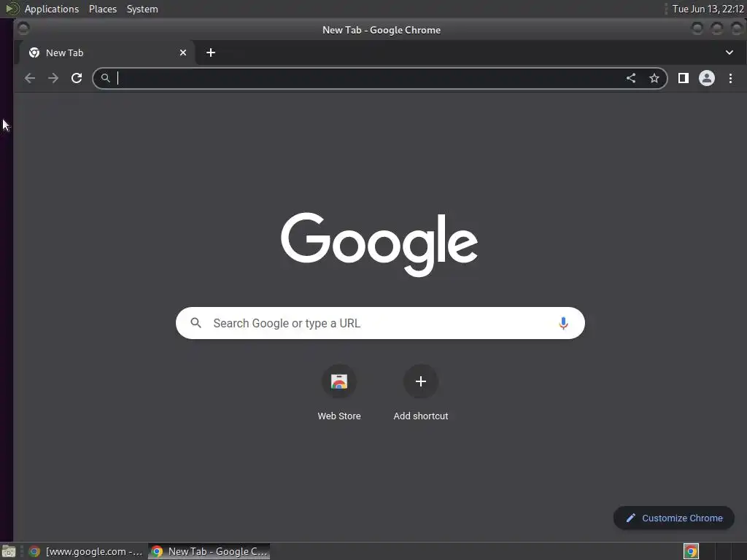Click the Search Google or type a URL box

pos(380,323)
